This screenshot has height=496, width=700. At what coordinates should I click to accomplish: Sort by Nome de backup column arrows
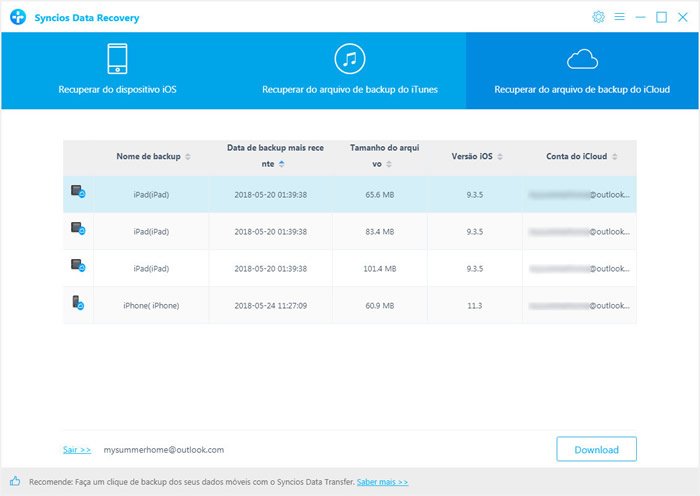188,157
